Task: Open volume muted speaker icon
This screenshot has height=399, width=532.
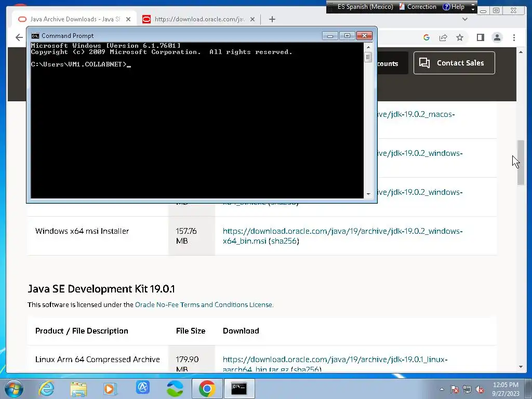Action: pos(480,389)
